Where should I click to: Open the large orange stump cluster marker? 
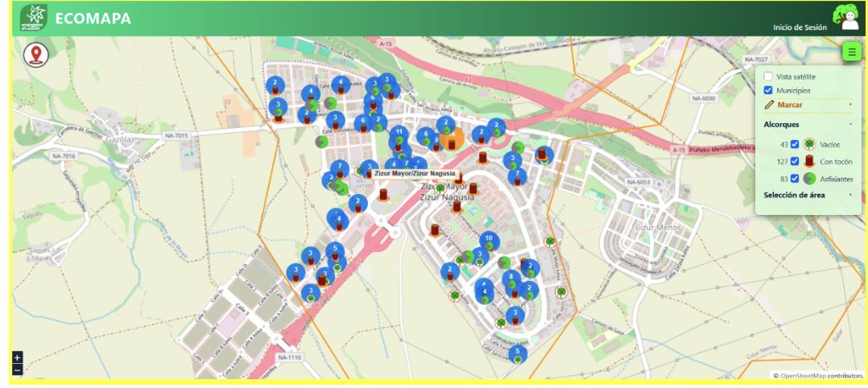(x=452, y=138)
